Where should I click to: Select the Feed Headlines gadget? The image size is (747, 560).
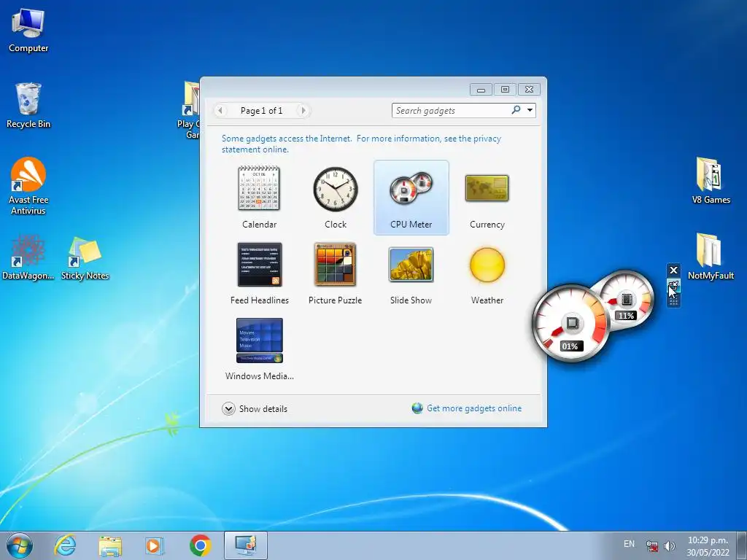click(259, 273)
